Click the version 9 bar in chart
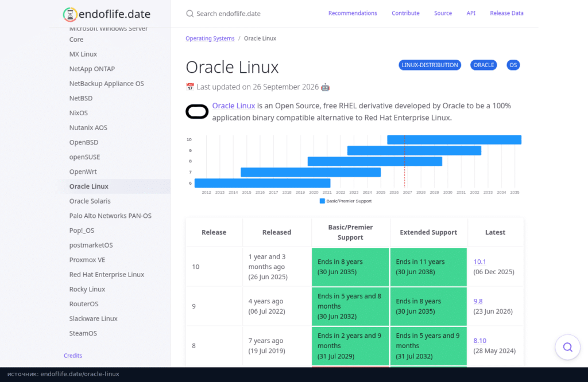Screen dimensions: 588x382 pos(414,150)
